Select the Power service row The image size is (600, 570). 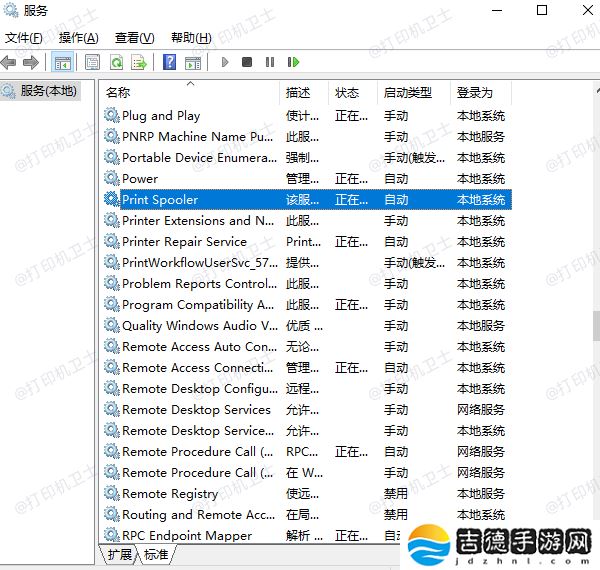(x=308, y=179)
